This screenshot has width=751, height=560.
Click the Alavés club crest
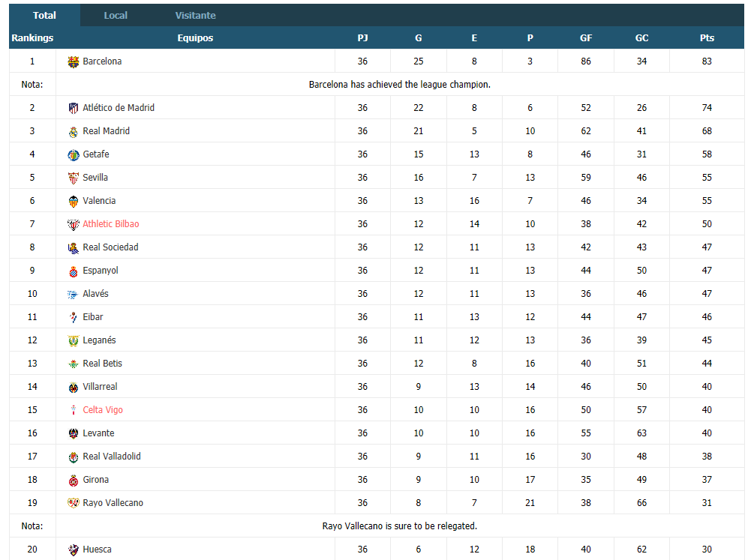74,294
